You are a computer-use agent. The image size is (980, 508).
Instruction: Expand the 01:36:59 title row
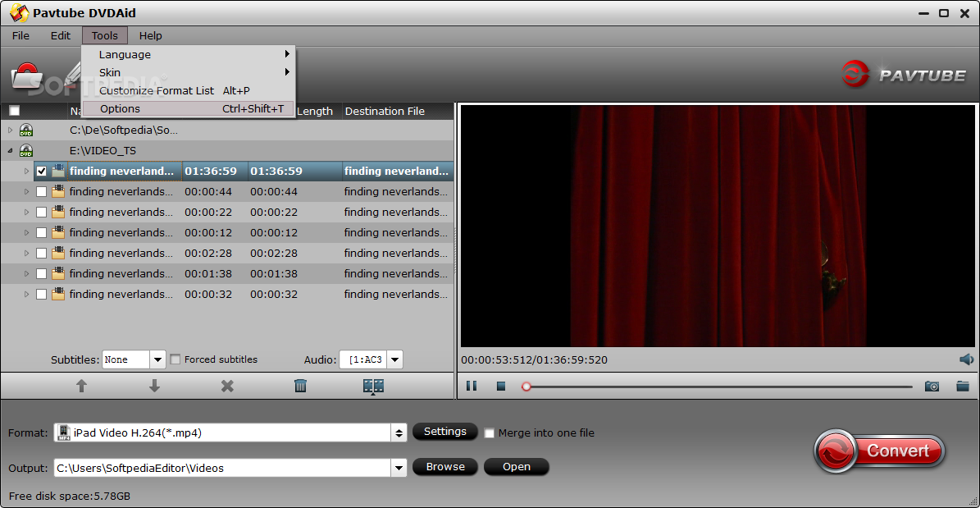click(26, 171)
